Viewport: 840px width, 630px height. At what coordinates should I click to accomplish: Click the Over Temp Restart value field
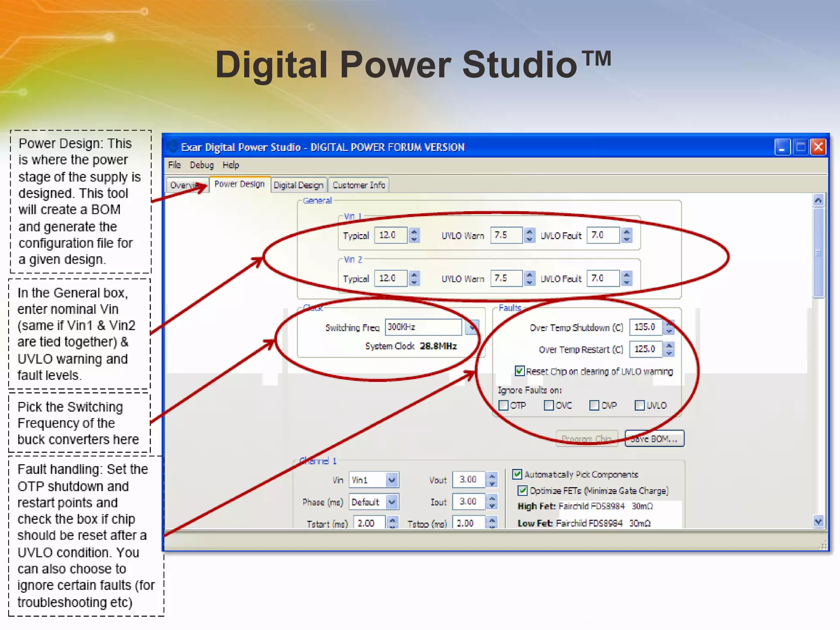(646, 349)
